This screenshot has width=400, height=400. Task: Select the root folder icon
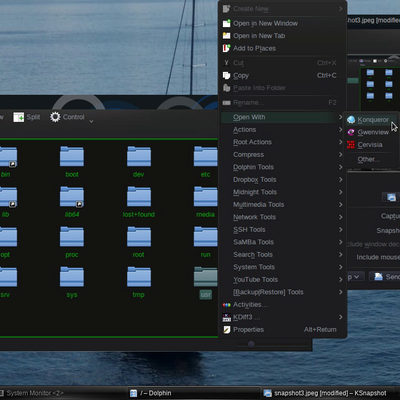(139, 236)
